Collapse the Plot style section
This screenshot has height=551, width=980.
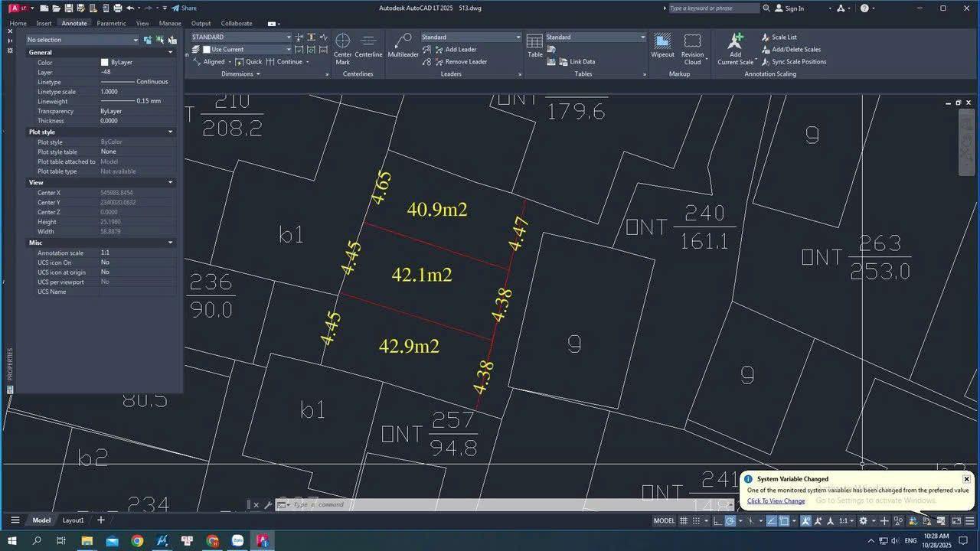tap(170, 132)
